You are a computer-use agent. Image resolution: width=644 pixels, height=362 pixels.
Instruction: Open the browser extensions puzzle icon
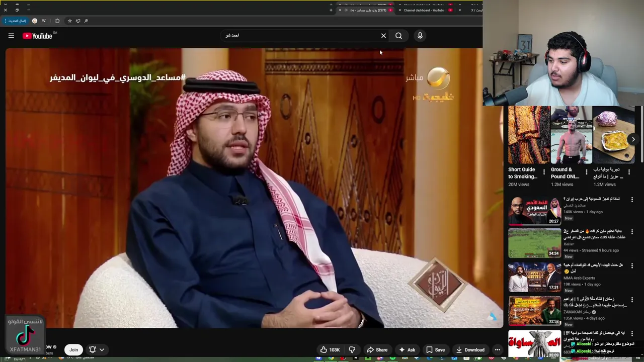click(x=57, y=21)
